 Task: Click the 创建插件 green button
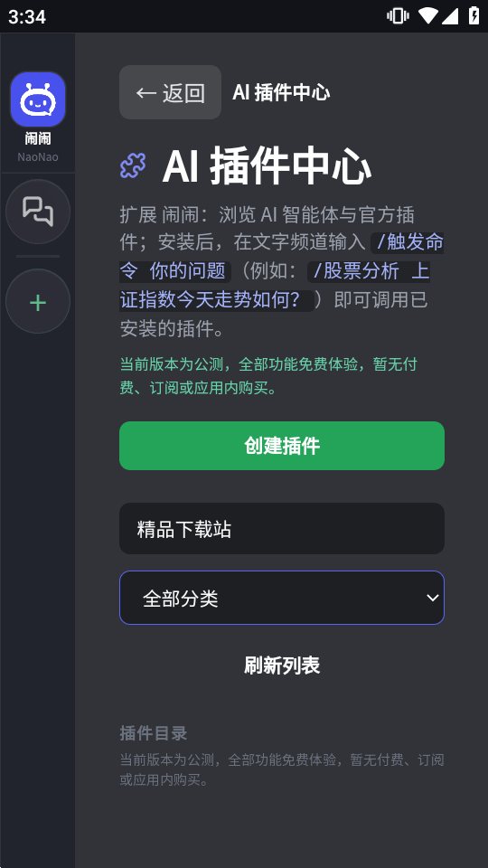tap(282, 446)
